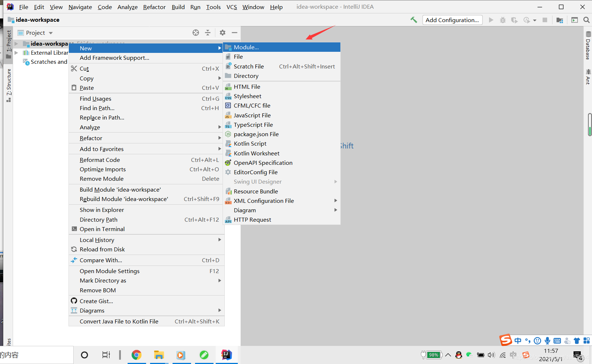Expand Add to Favorites submenu

tap(146, 149)
